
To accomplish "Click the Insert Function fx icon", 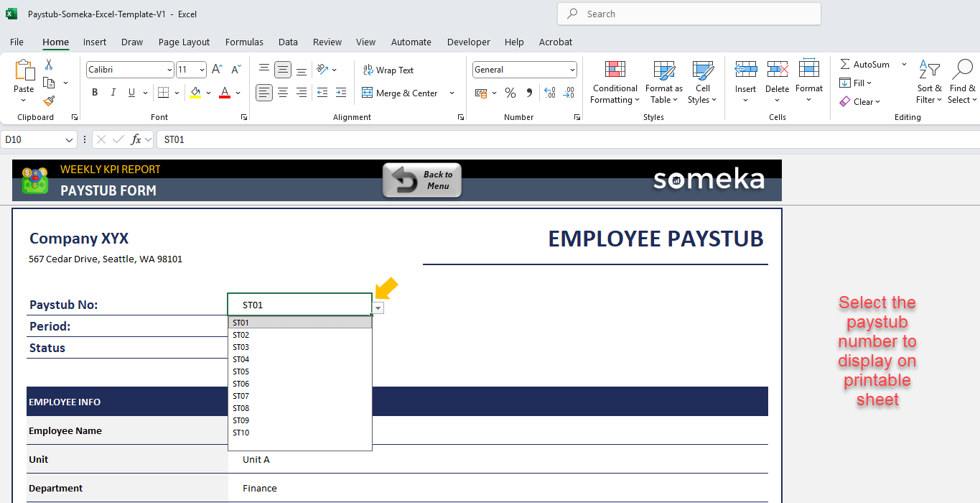I will coord(136,139).
